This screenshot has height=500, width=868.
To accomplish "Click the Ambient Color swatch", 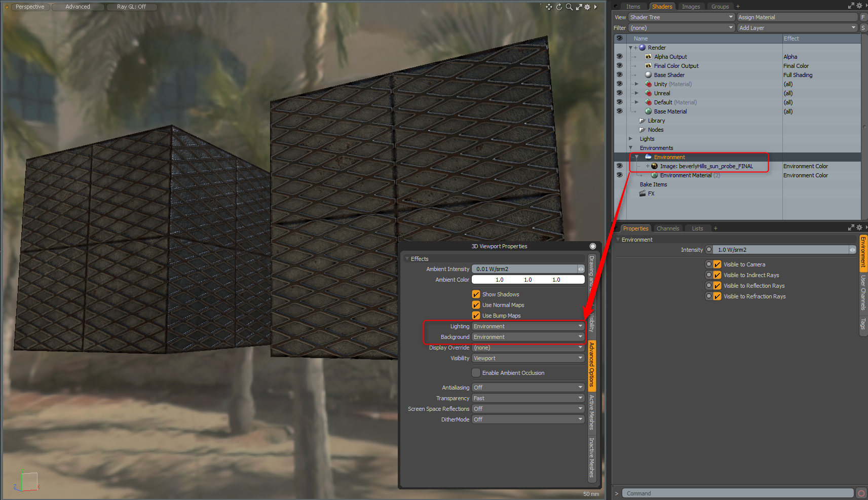I will [528, 280].
